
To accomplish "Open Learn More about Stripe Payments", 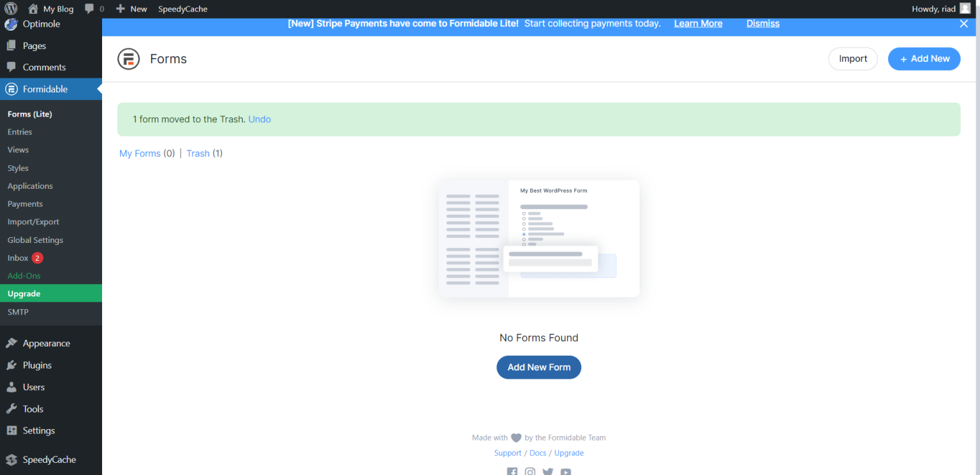I will [x=698, y=23].
